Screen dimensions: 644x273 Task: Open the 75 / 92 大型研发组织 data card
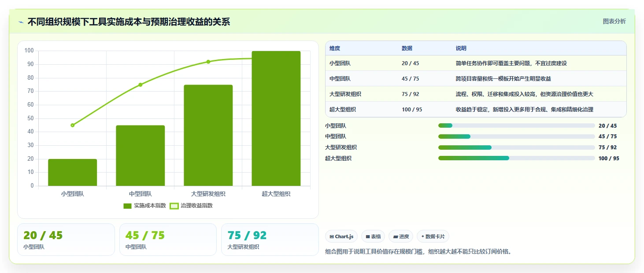point(270,240)
